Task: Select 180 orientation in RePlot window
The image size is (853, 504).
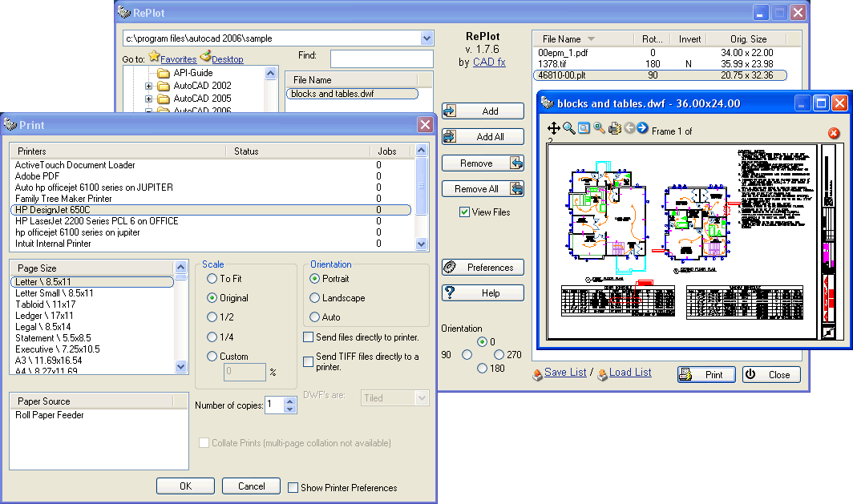Action: pos(482,368)
